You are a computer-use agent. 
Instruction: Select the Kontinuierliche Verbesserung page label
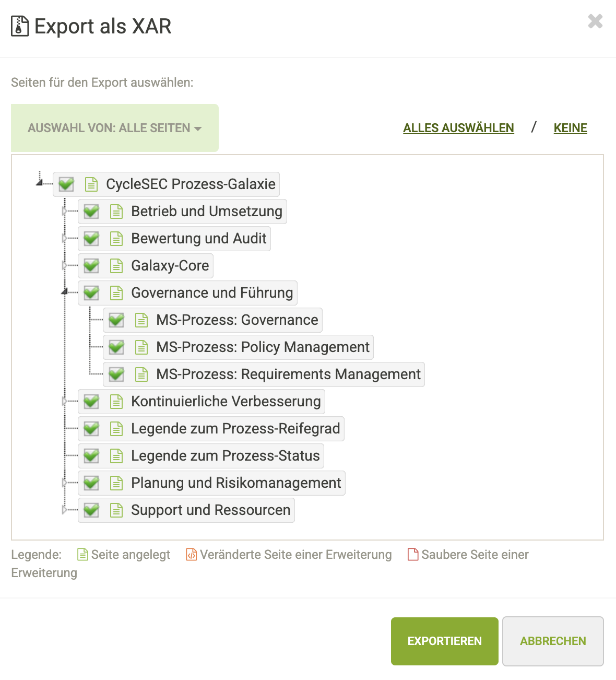tap(226, 402)
